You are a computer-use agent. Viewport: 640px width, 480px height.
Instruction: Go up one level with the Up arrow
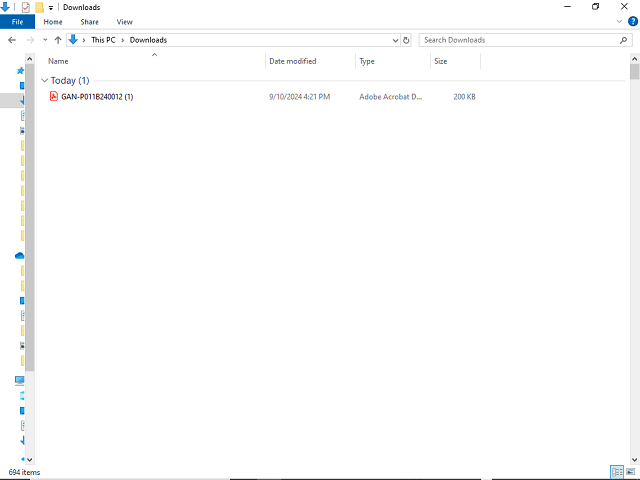pos(58,40)
